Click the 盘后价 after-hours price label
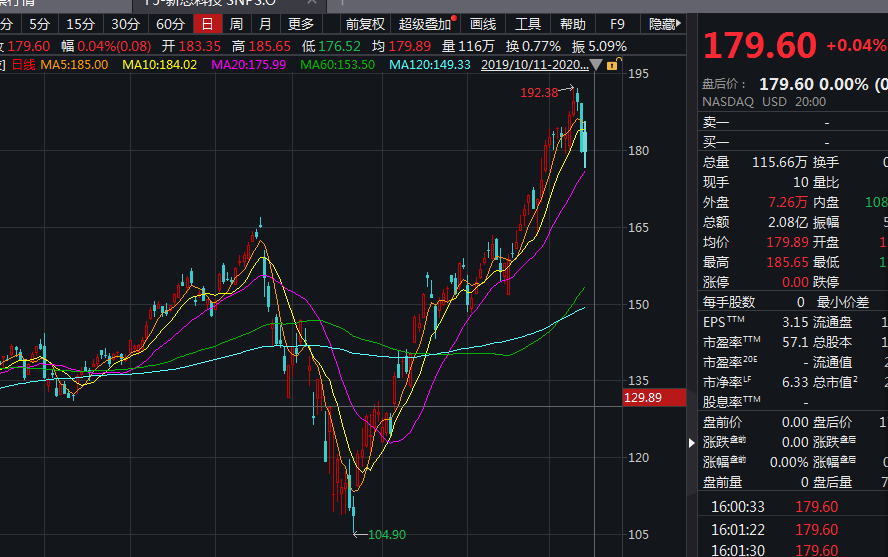888x557 pixels. pos(724,84)
